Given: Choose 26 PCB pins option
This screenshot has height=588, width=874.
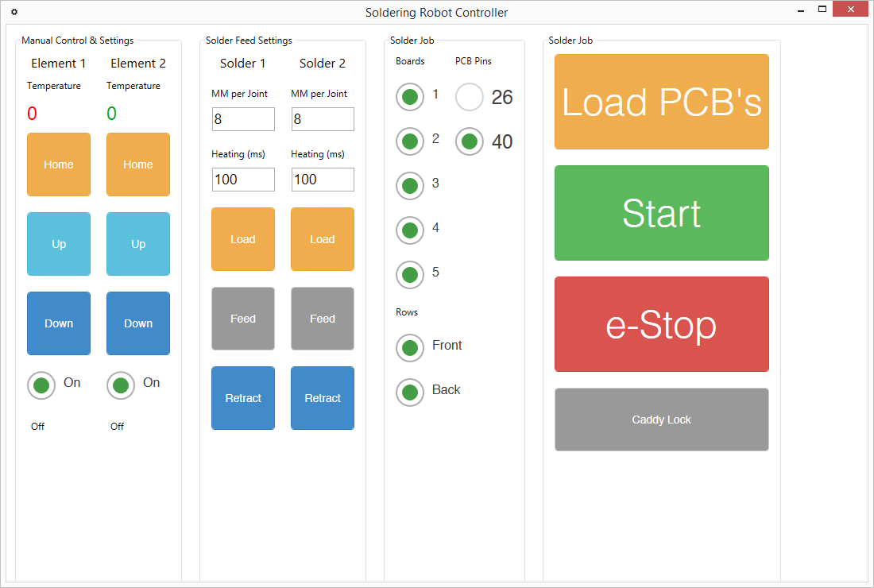Looking at the screenshot, I should point(470,98).
